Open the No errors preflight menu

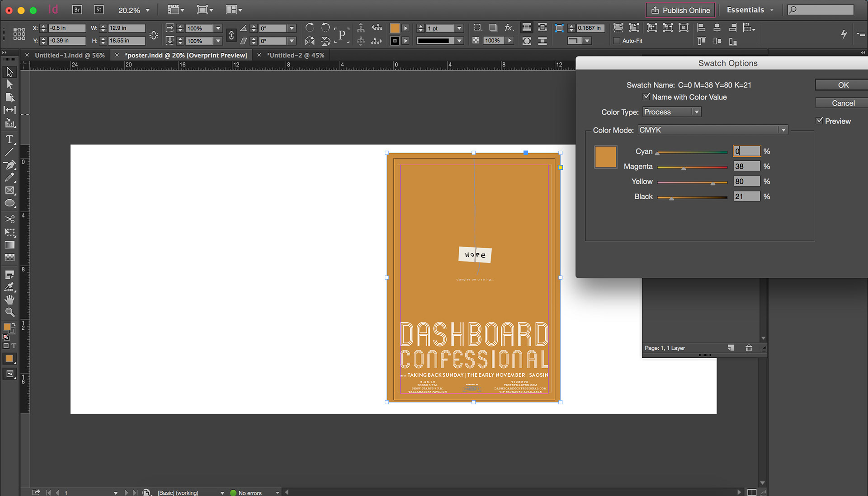277,493
